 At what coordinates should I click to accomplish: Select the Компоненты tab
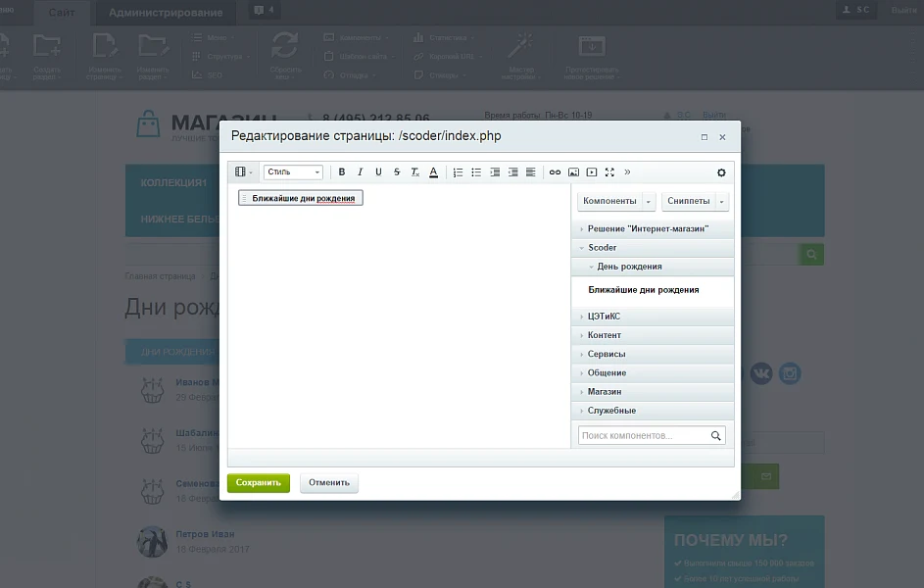tap(609, 201)
